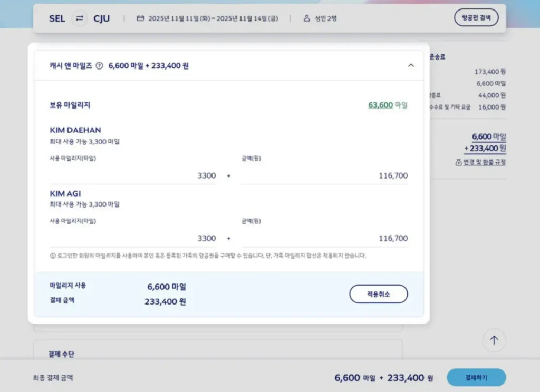Click the passenger icon next to 성인 2명
Image resolution: width=540 pixels, height=392 pixels.
(x=306, y=18)
